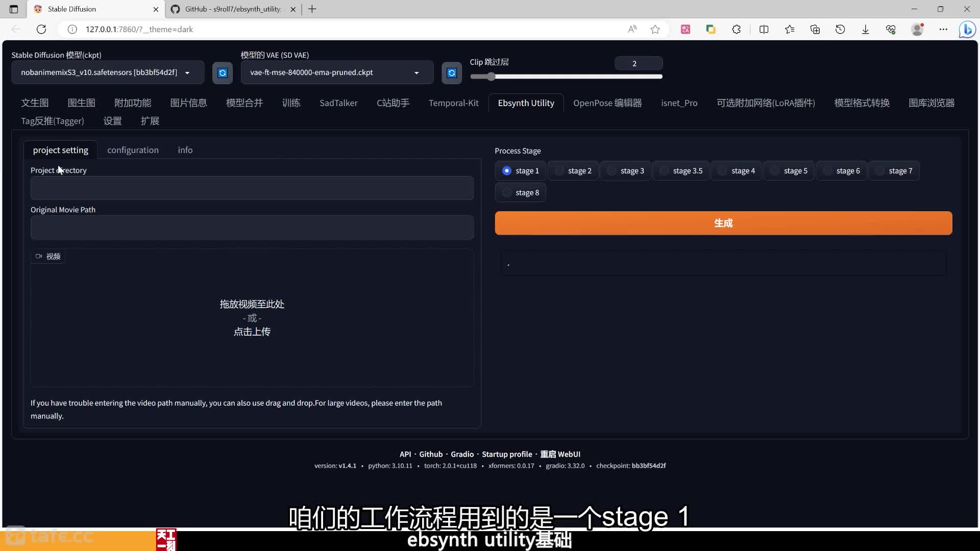Click 点击上传 video upload area
The width and height of the screenshot is (980, 551).
pyautogui.click(x=252, y=332)
